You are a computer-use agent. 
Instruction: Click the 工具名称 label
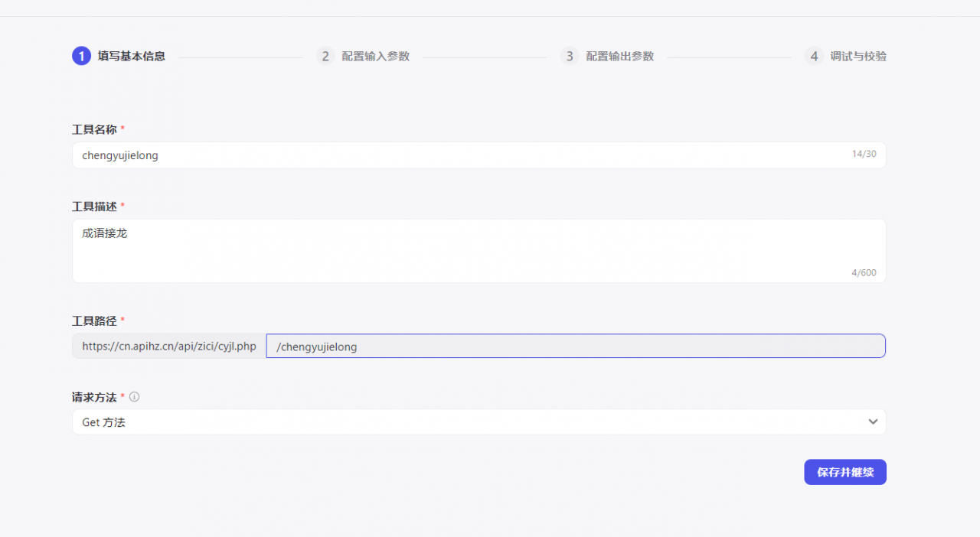pos(94,129)
